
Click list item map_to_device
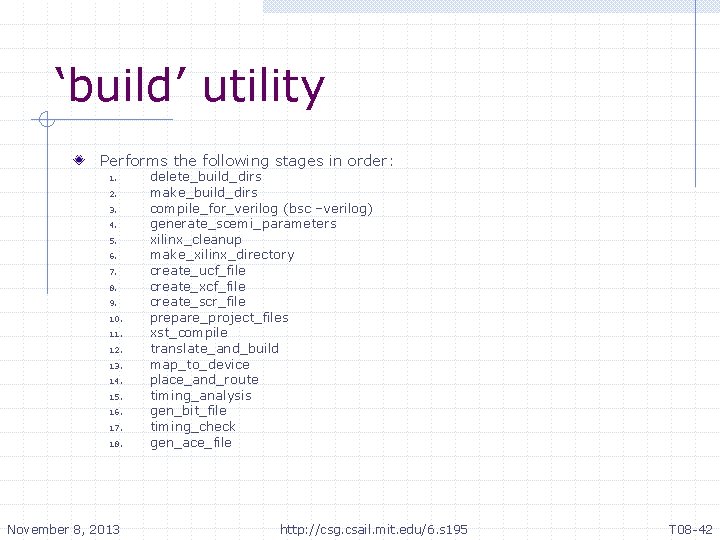(x=200, y=365)
